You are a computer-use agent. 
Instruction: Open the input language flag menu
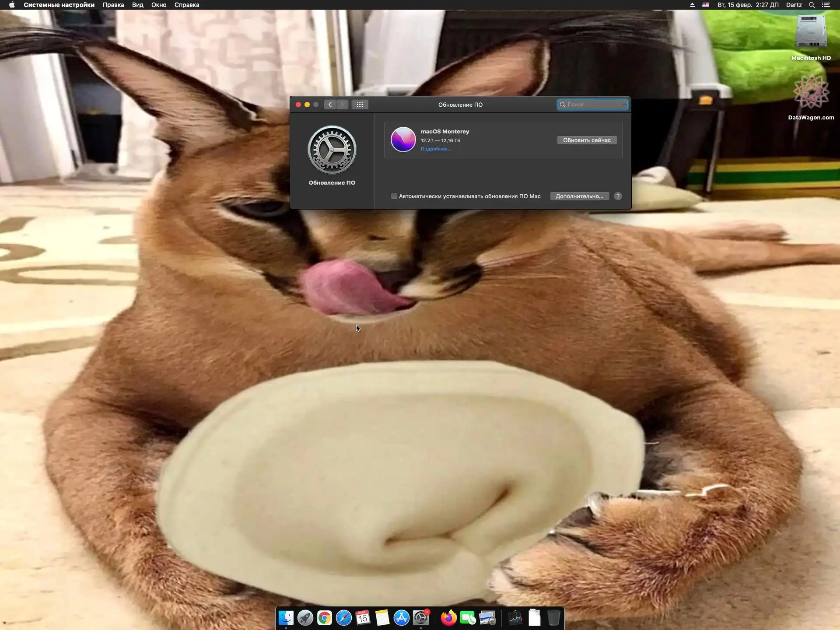706,5
